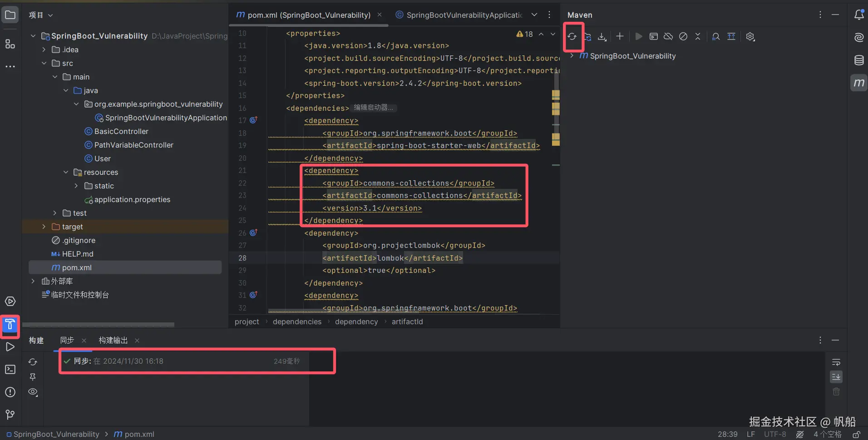This screenshot has width=868, height=440.
Task: Click the dependencies breadcrumb
Action: coord(297,321)
